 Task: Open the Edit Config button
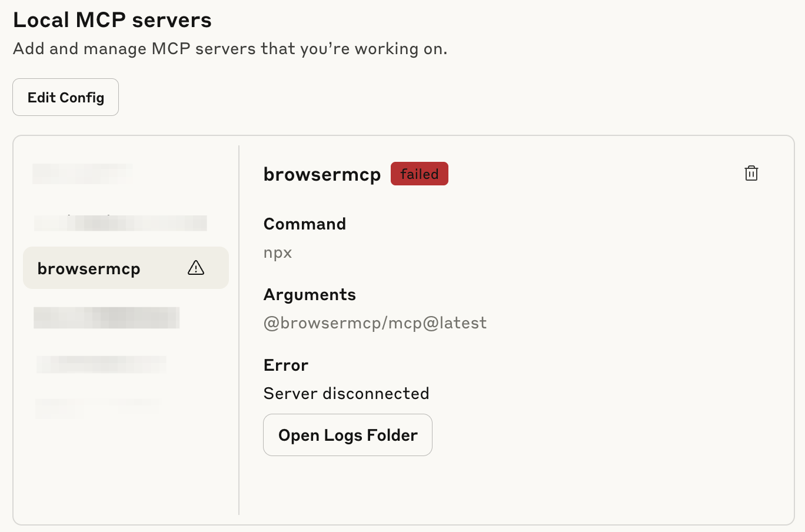click(x=66, y=97)
